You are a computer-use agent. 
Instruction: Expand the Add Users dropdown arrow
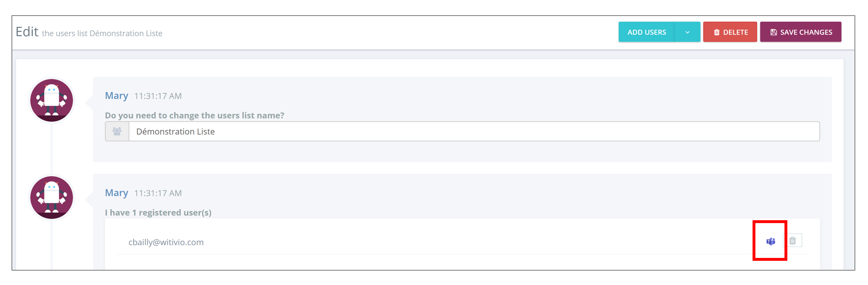pos(687,32)
